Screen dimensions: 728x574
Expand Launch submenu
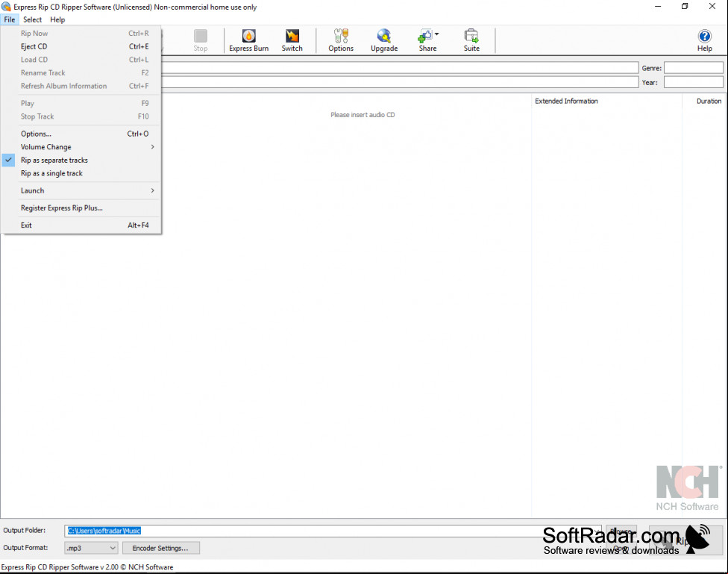(81, 190)
